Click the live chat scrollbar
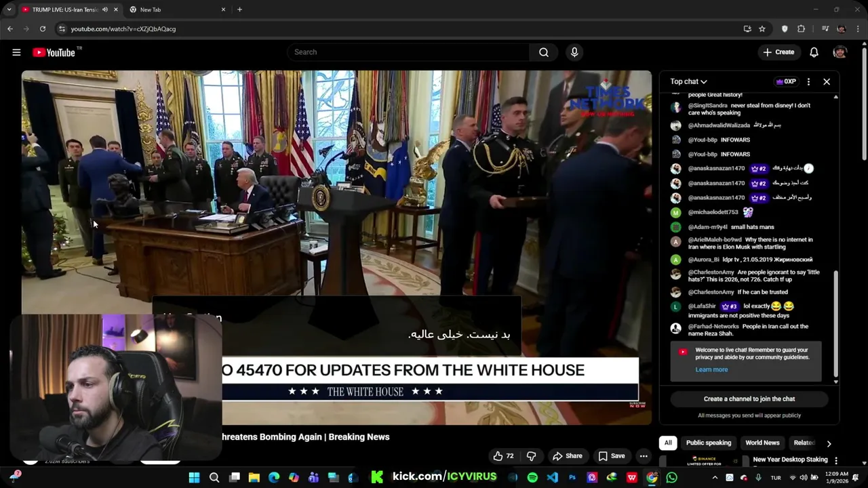Screen dimensions: 868x488 (835, 325)
